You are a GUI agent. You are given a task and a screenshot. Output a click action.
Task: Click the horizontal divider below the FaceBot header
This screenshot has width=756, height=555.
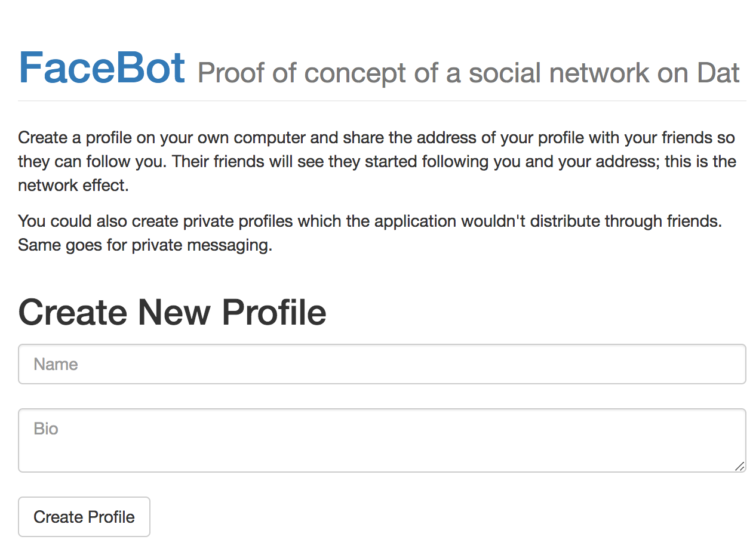[x=382, y=101]
